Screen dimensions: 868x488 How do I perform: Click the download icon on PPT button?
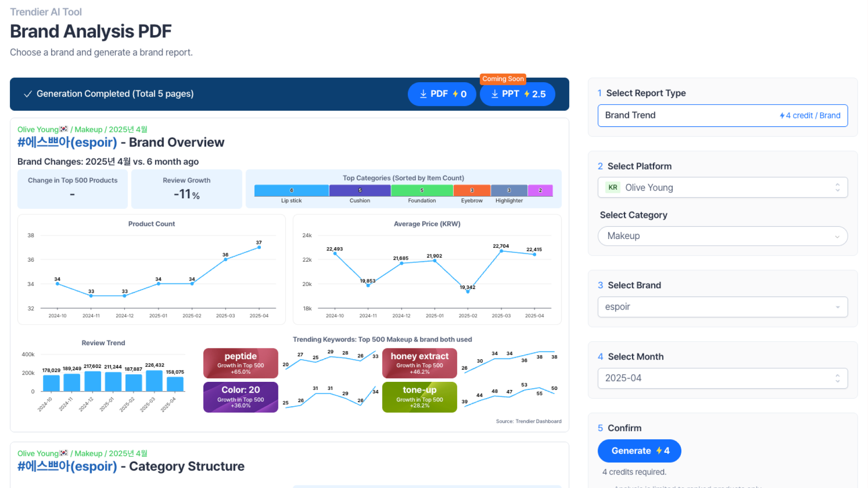(x=495, y=94)
